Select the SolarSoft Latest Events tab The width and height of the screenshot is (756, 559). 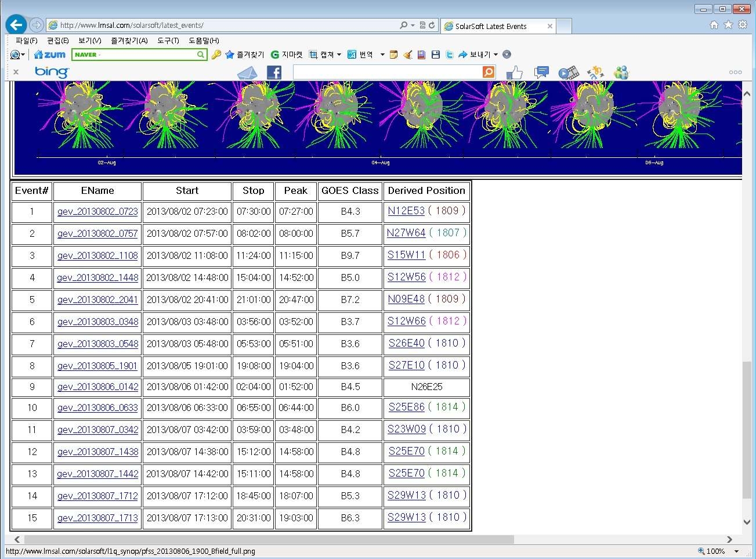(x=491, y=26)
